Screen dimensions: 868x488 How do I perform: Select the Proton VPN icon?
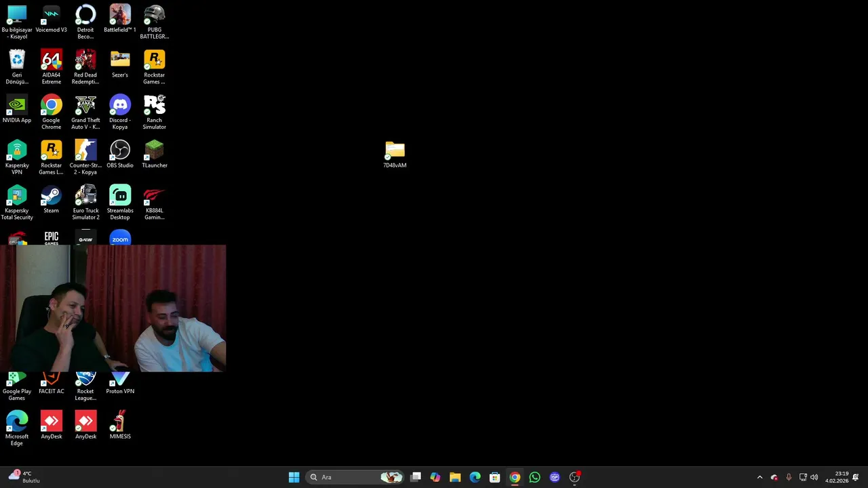click(x=120, y=383)
